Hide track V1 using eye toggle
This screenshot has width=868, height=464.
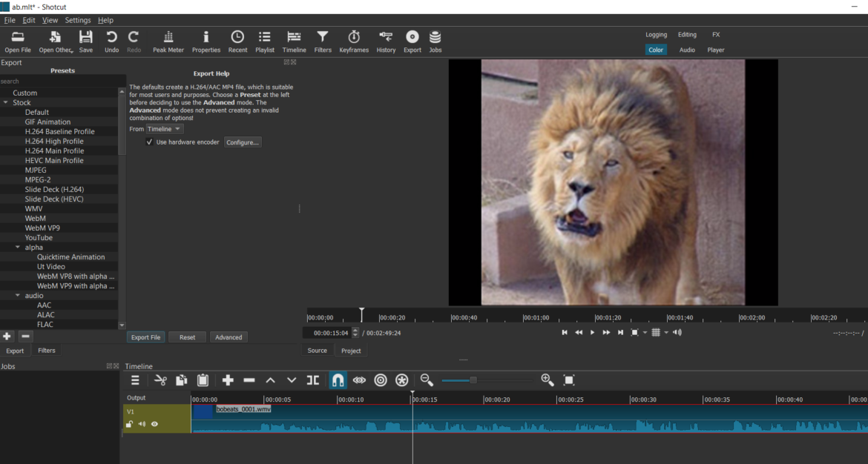(x=154, y=423)
